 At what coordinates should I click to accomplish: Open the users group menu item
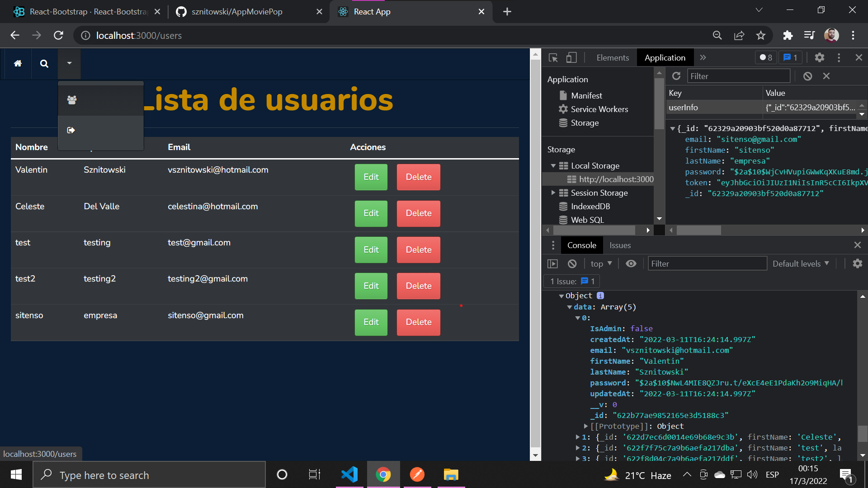tap(72, 100)
